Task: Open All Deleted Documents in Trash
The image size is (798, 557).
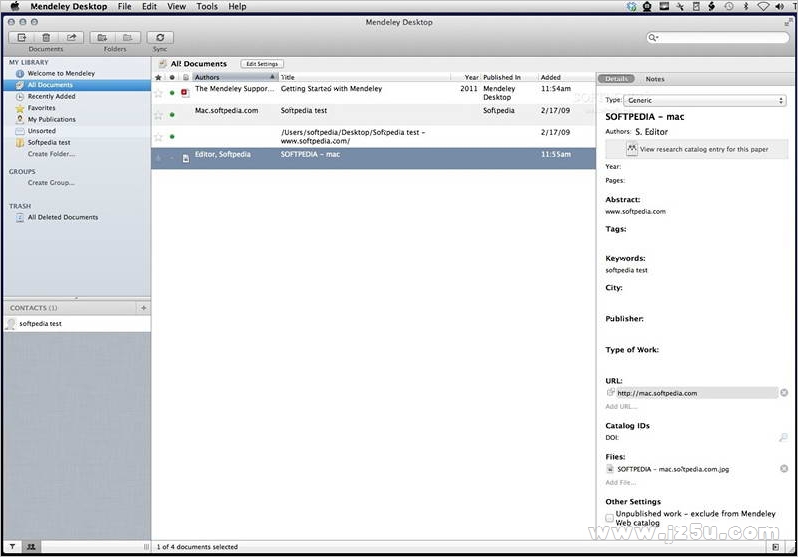Action: click(63, 217)
